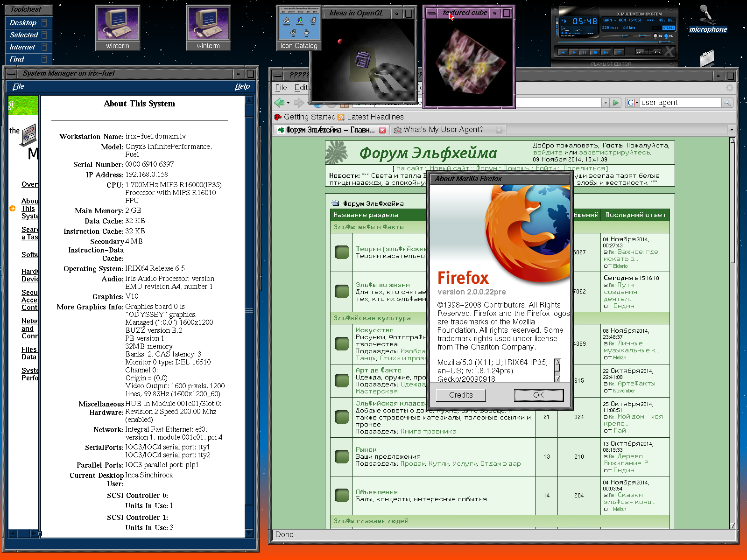Open Latest Headlines feed bookmark
The height and width of the screenshot is (560, 747).
point(371,117)
